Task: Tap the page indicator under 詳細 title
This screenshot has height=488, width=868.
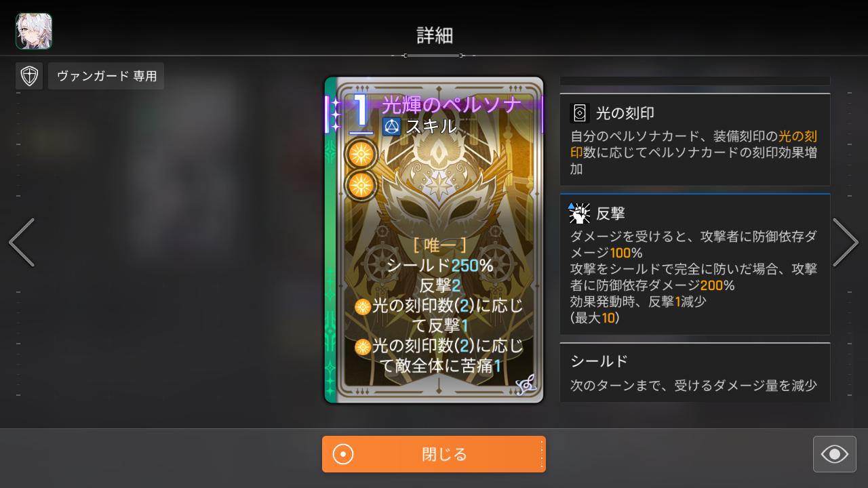Action: 434,56
